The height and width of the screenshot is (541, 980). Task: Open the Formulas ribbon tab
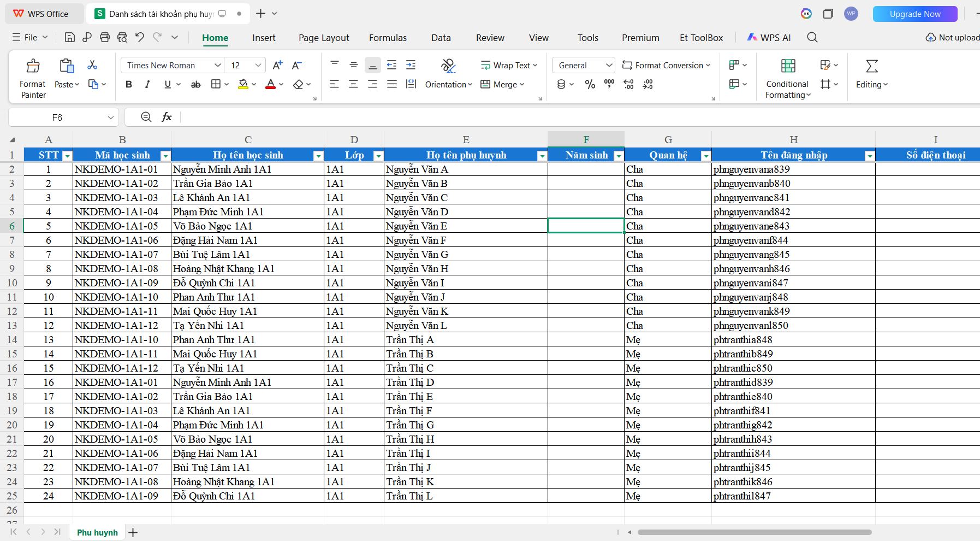pyautogui.click(x=388, y=38)
